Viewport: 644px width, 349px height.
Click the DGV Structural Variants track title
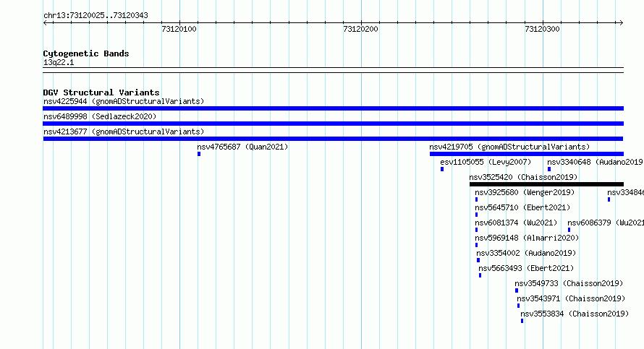click(101, 92)
